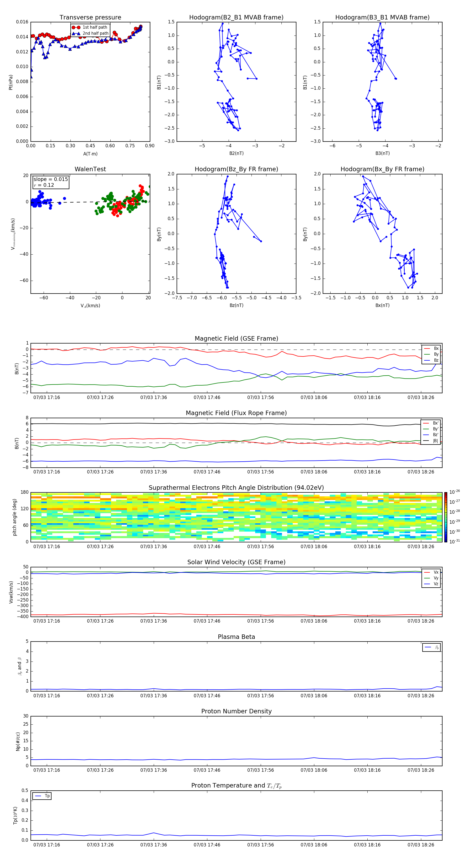Click the "Hodogram(B2_B1 MVAB frame)" title
The width and height of the screenshot is (473, 868).
(x=236, y=17)
